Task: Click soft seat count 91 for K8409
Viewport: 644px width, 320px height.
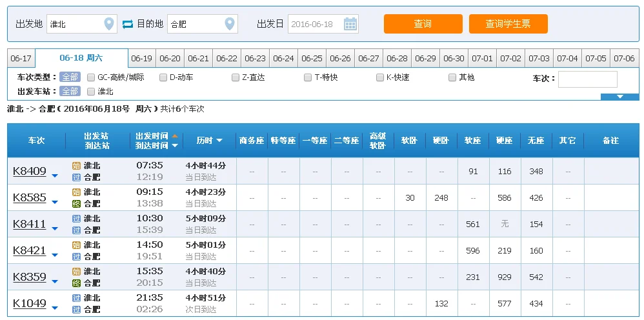Action: pyautogui.click(x=473, y=172)
